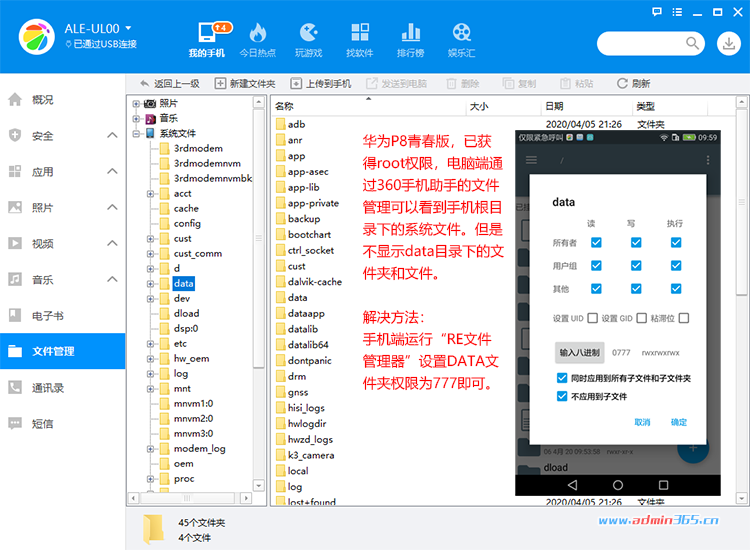The height and width of the screenshot is (550, 750).
Task: Open the 找软件 apps grid icon
Action: coord(360,33)
